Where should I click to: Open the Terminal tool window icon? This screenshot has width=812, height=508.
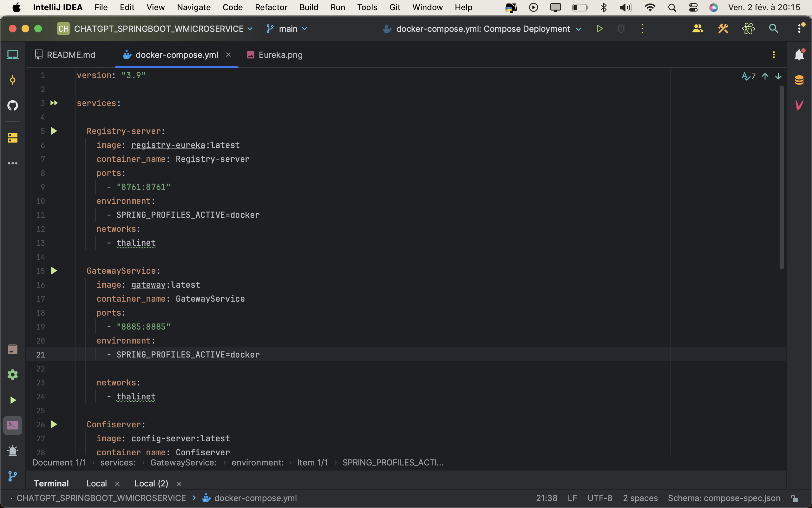click(13, 425)
